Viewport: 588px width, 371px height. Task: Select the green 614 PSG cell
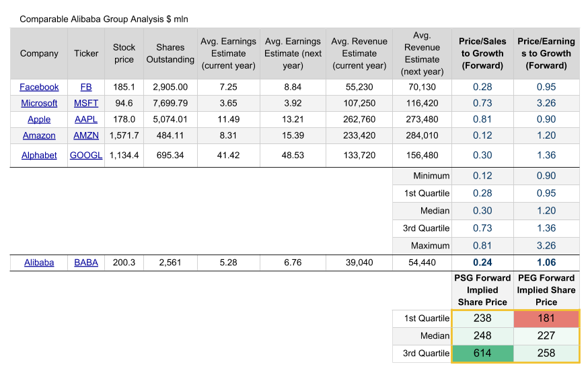(482, 353)
